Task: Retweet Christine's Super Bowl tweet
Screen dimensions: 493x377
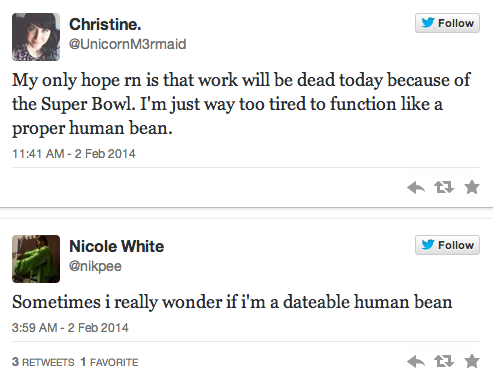Action: tap(444, 187)
